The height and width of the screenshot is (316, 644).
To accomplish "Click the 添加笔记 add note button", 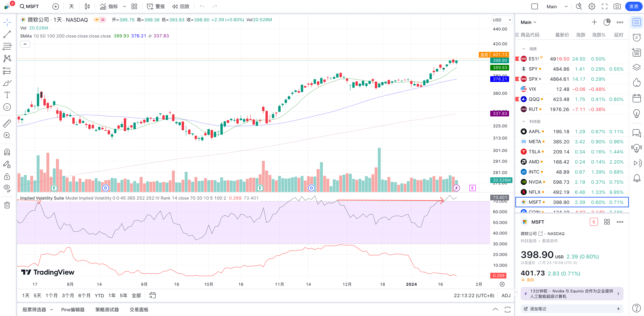I will (572, 309).
